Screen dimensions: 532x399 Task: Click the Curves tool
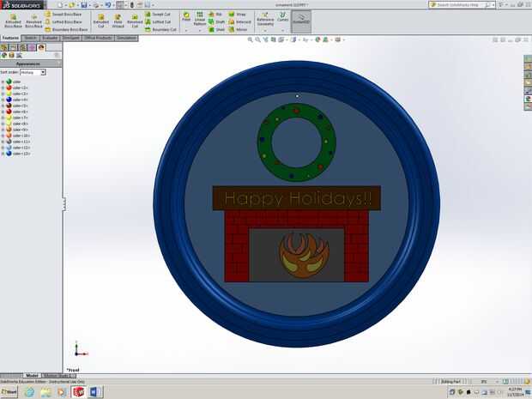coord(282,16)
